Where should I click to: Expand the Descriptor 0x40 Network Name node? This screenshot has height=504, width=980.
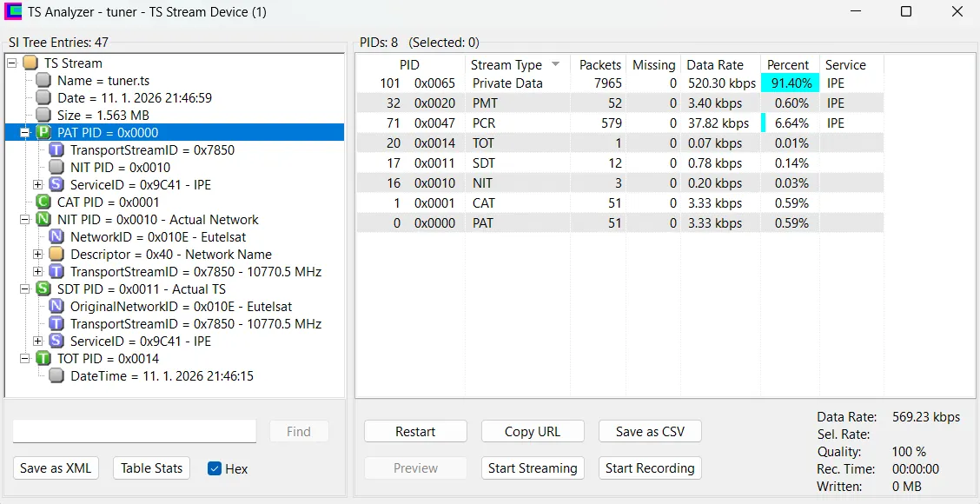(37, 255)
